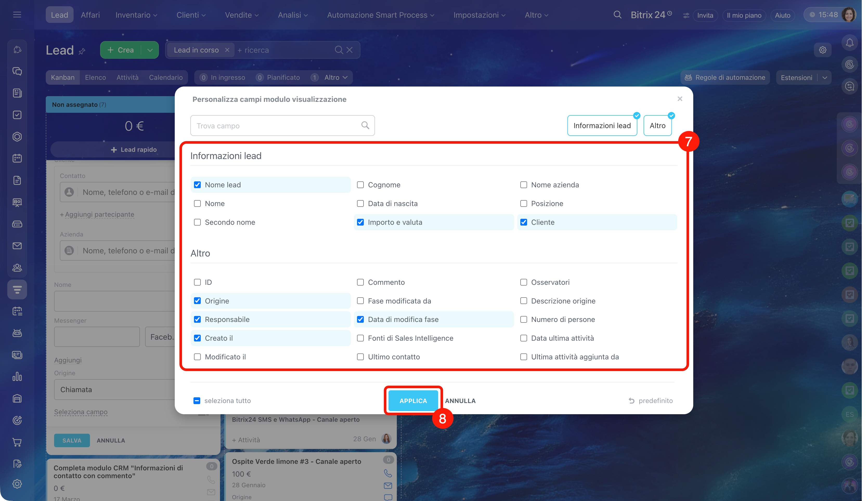This screenshot has width=868, height=501.
Task: Uncheck the Origine field checkbox
Action: coord(197,301)
